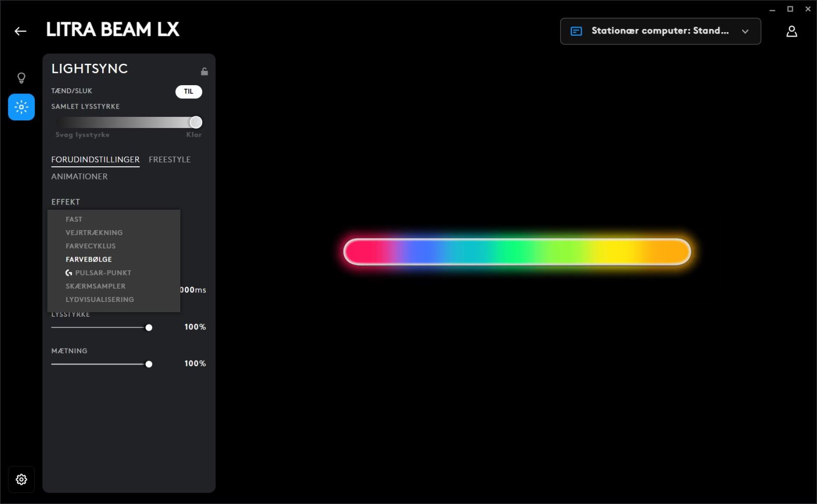Viewport: 817px width, 504px height.
Task: Click the LYSSTYRKE slider knob
Action: point(149,327)
